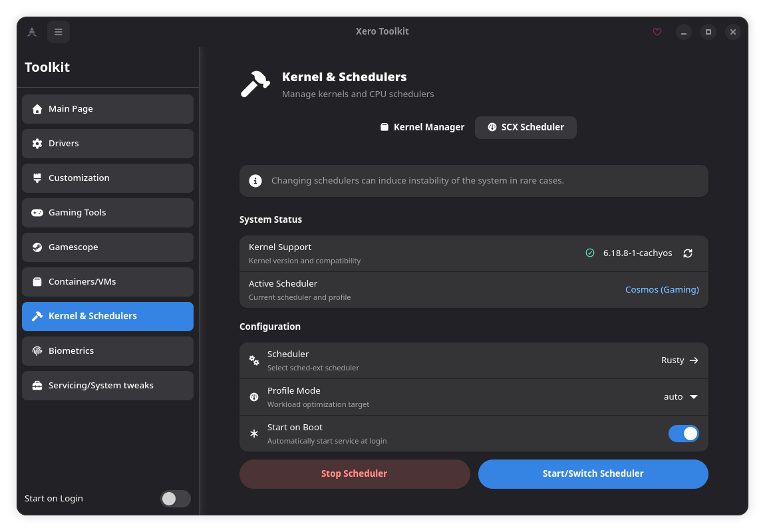Click the Gaming Tools controller icon

coord(37,213)
